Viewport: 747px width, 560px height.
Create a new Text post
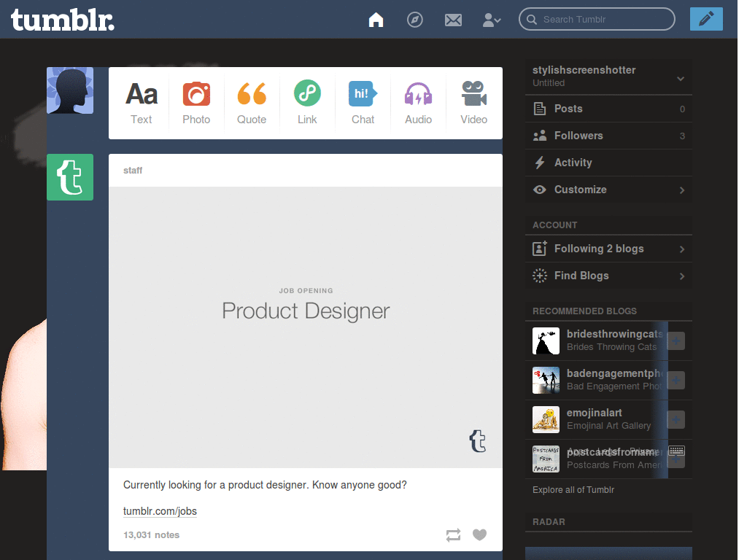(x=141, y=103)
